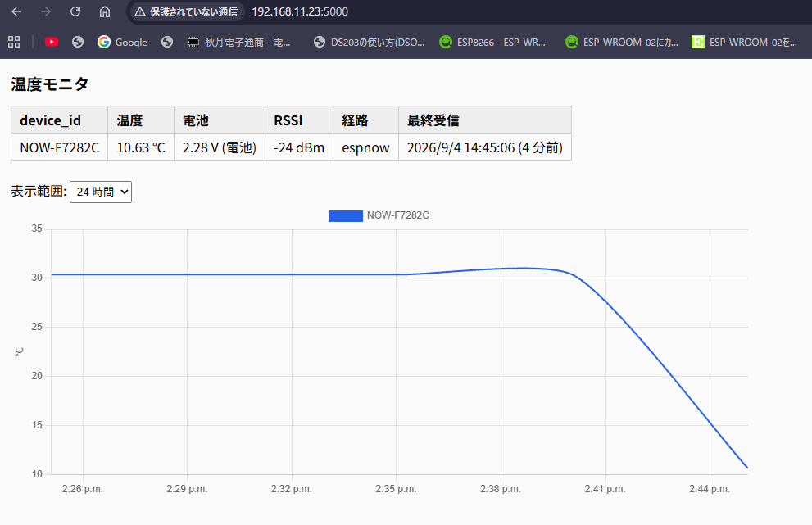Expand the 表示範囲 24 時間 dropdown
The image size is (812, 525).
point(101,192)
